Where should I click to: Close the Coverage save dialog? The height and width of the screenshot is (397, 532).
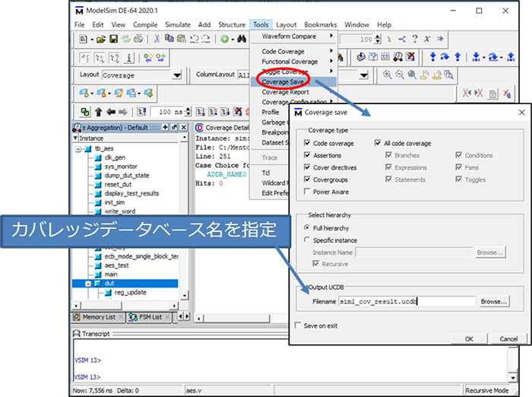click(x=521, y=113)
